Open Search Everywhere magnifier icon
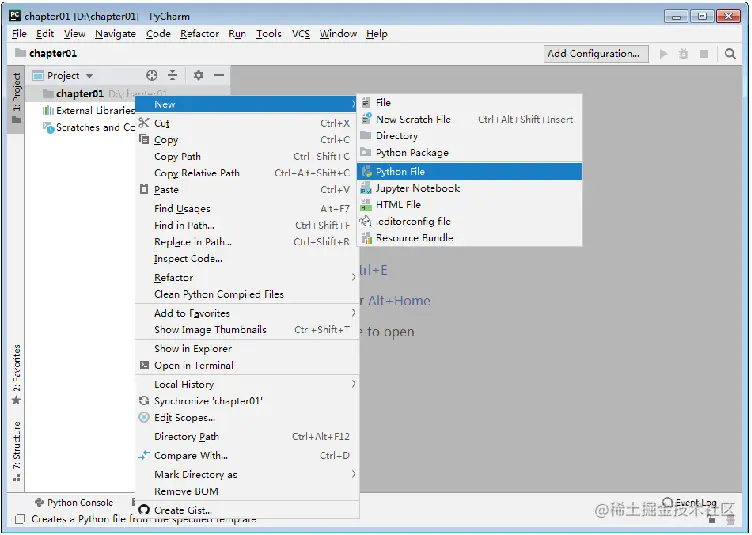This screenshot has width=752, height=535. (x=730, y=54)
